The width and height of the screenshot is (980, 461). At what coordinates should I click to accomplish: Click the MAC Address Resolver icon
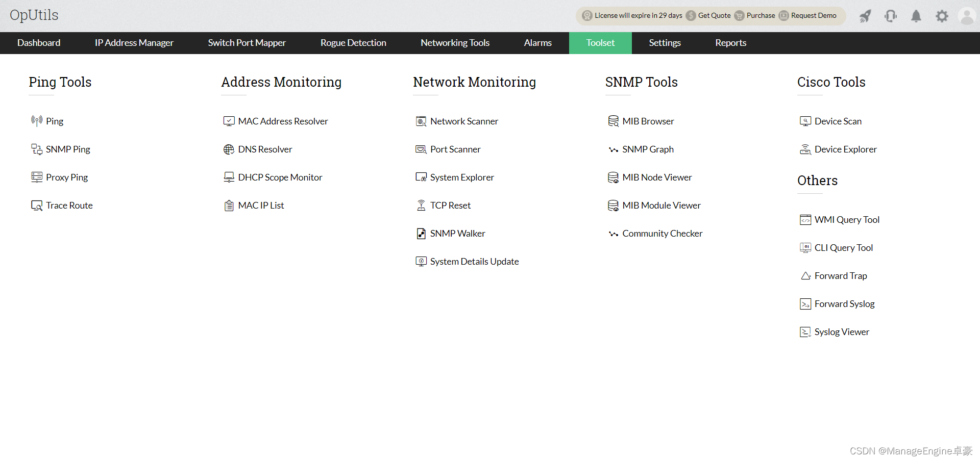(x=229, y=121)
